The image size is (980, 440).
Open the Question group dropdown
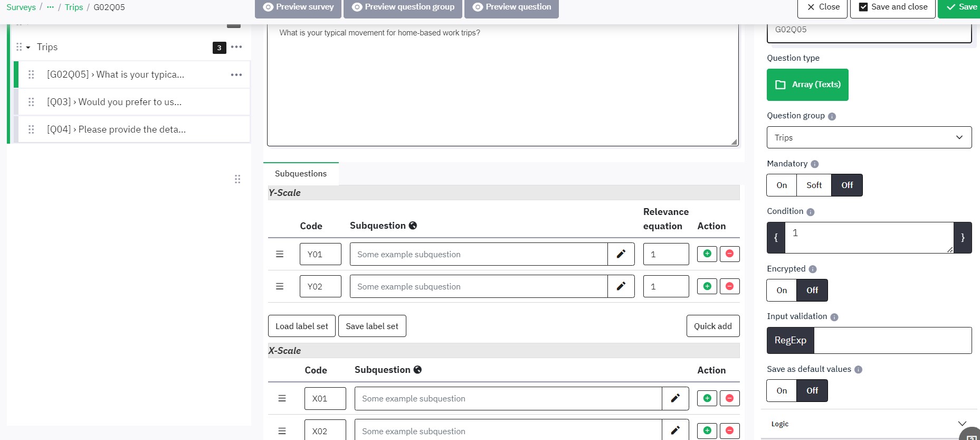[869, 137]
